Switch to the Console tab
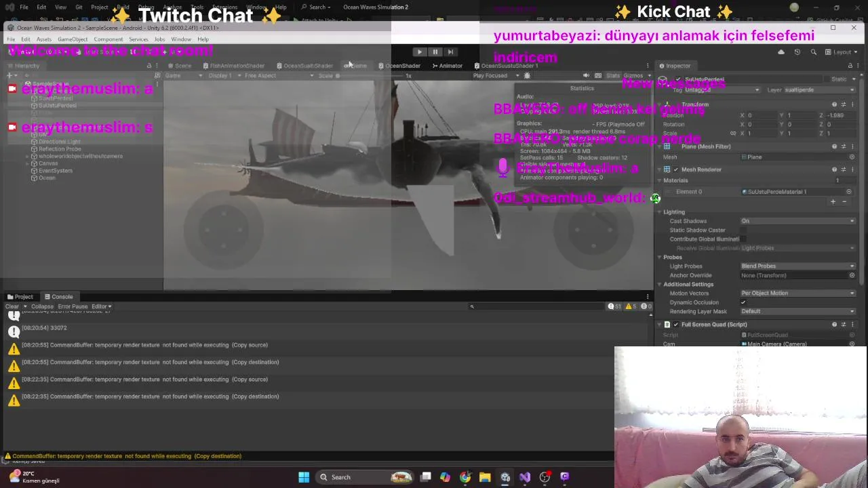868x488 pixels. click(x=59, y=297)
